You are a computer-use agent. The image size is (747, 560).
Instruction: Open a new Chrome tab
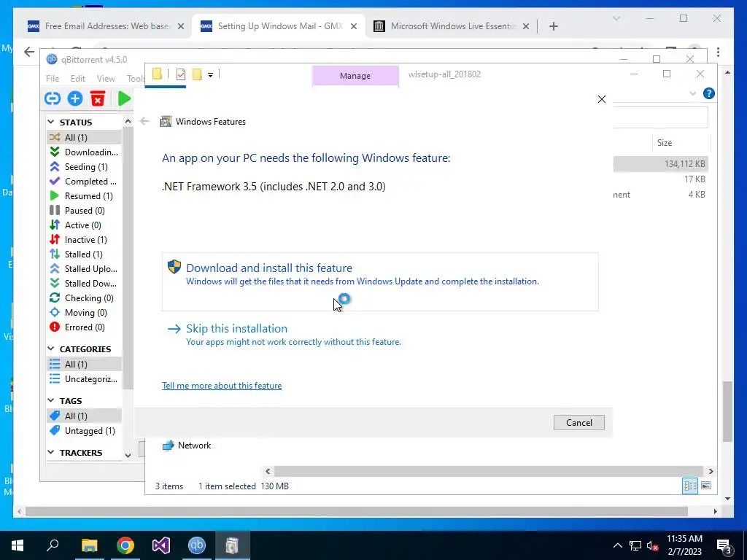click(x=553, y=26)
